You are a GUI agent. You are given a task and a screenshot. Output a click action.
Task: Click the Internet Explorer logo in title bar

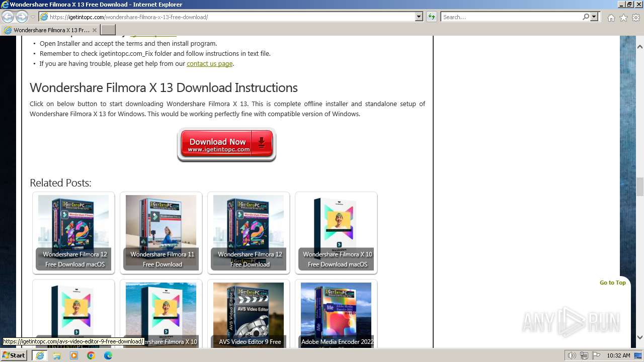click(5, 5)
